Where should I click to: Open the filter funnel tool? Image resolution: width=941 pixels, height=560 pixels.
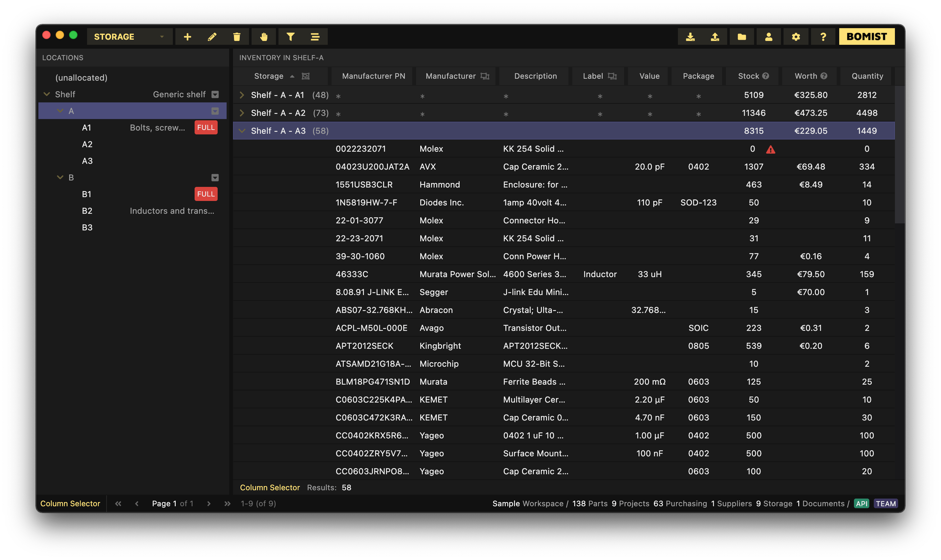(290, 36)
